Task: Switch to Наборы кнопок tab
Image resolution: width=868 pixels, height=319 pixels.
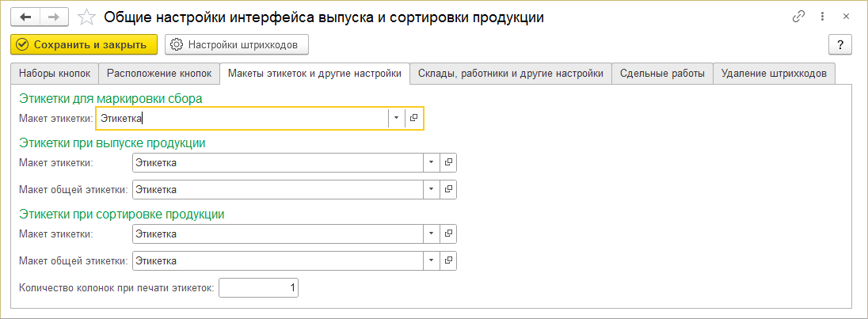Action: click(55, 74)
